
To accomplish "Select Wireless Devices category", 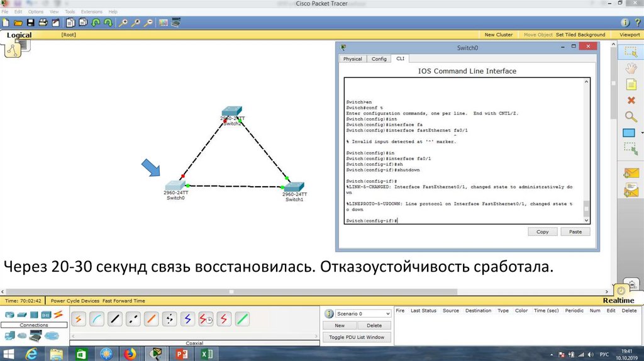I will 46,315.
